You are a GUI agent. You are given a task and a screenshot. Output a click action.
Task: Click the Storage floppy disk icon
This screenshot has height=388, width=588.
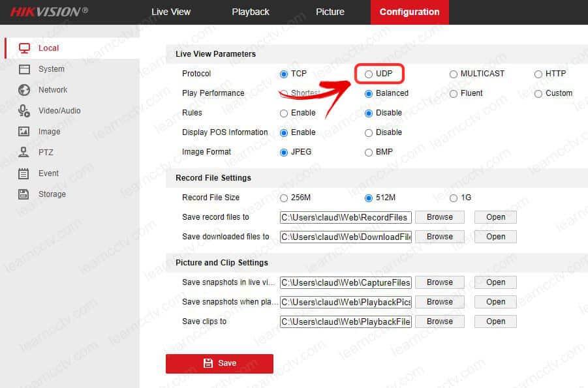pyautogui.click(x=24, y=194)
